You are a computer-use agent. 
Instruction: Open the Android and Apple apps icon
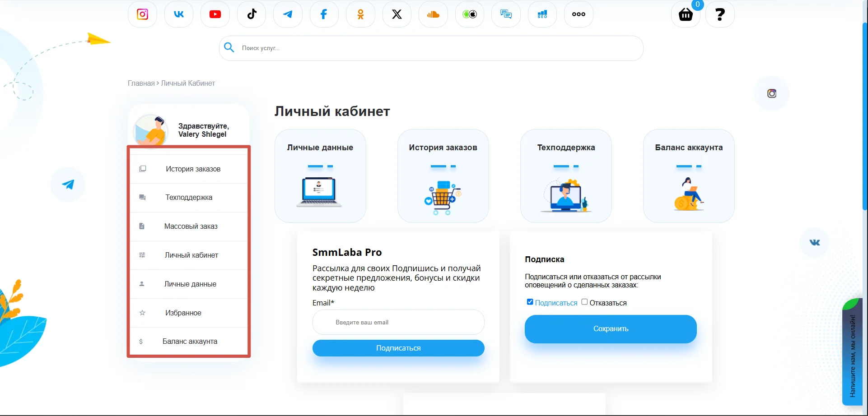point(470,14)
